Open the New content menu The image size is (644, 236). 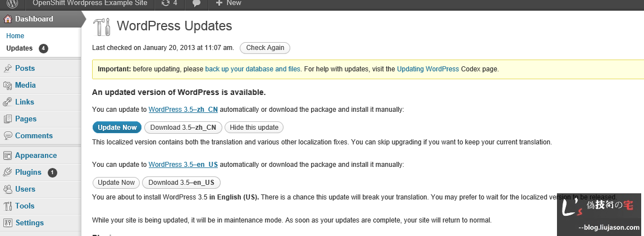click(229, 3)
